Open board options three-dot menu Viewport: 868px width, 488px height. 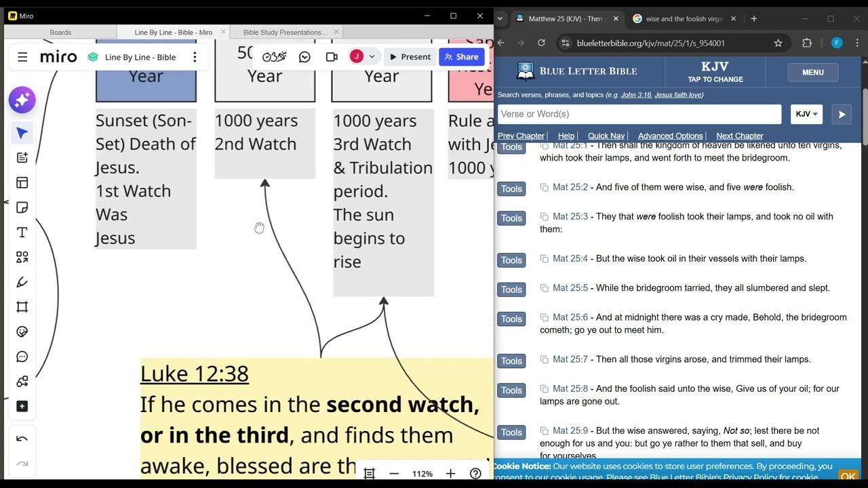(x=195, y=57)
